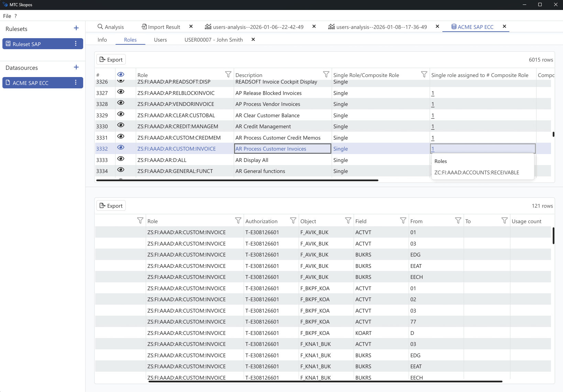Filter the Authorization column in lower table
The width and height of the screenshot is (563, 392).
tap(293, 220)
